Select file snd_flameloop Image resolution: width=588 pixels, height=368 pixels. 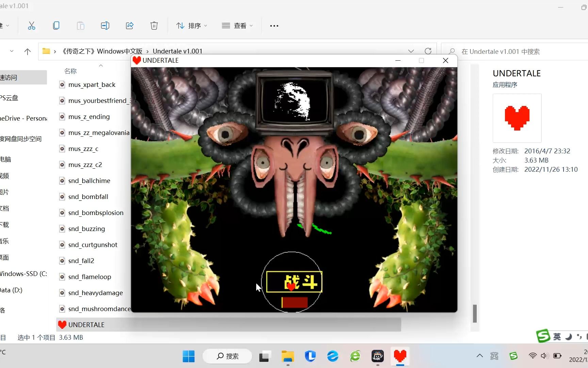[x=90, y=277]
